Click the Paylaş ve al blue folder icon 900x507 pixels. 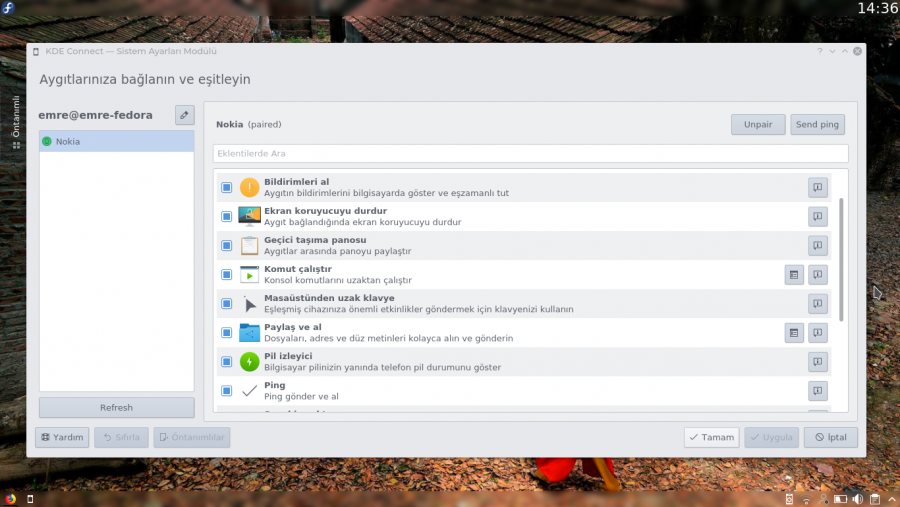coord(249,332)
